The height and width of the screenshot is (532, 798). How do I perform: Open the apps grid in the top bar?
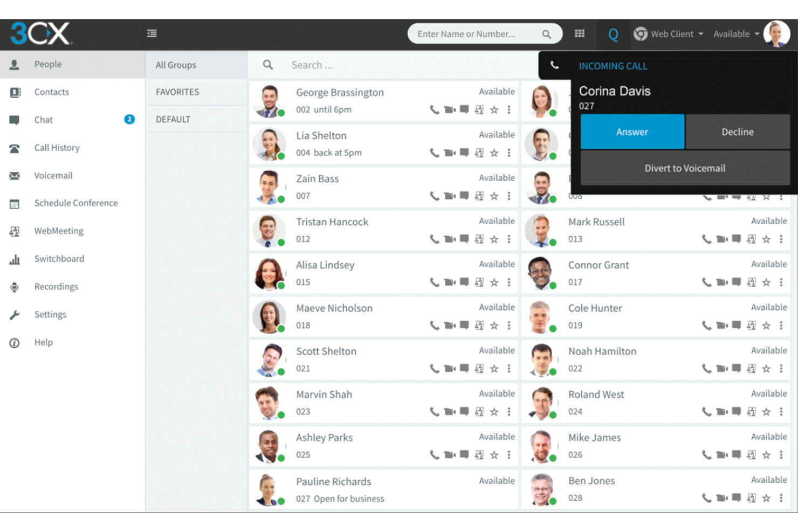tap(580, 33)
